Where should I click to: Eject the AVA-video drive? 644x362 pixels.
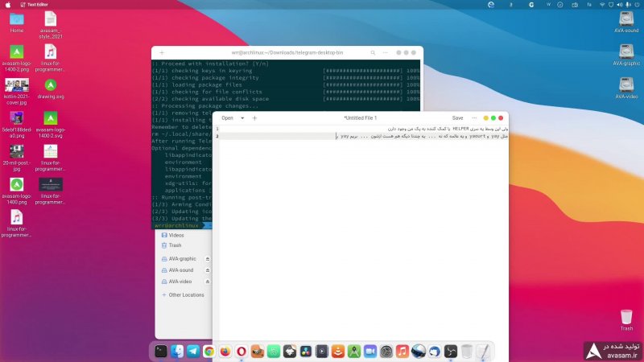coord(208,282)
